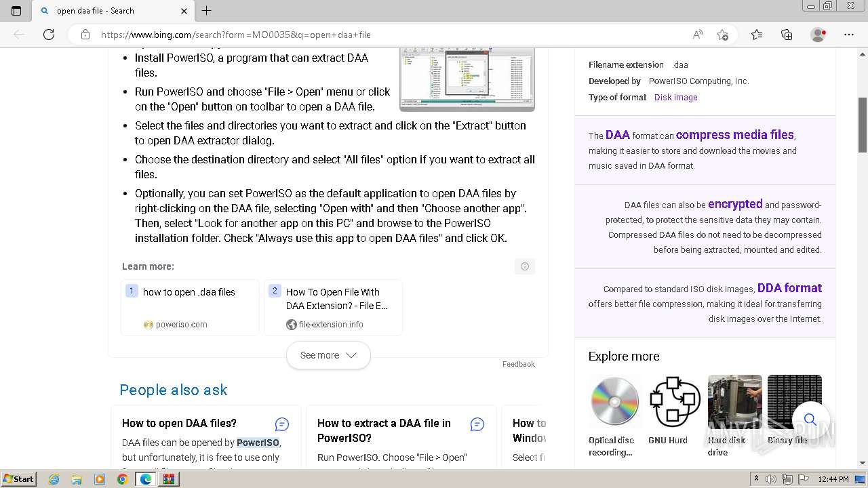868x488 pixels.
Task: Open the tab actions menu icon
Action: click(16, 11)
